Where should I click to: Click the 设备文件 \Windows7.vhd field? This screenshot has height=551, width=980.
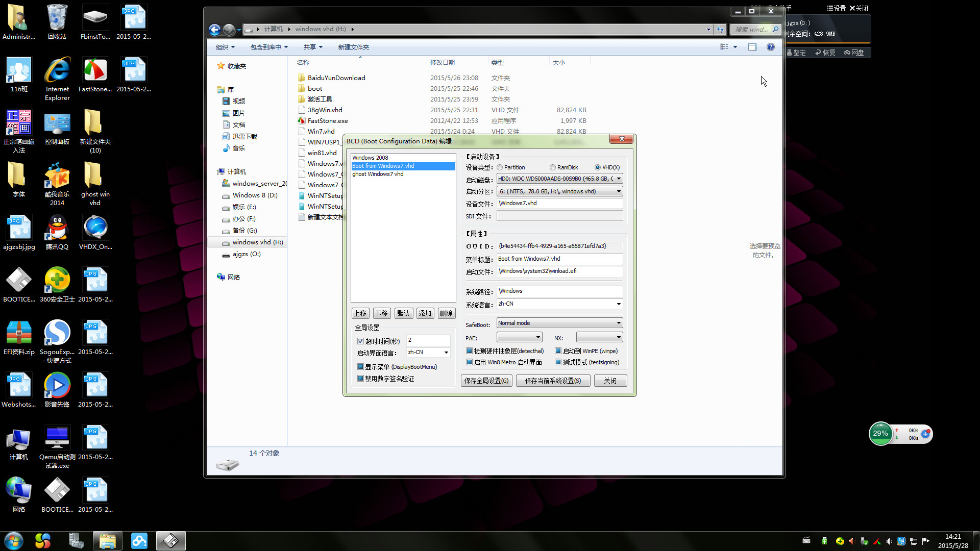point(559,203)
